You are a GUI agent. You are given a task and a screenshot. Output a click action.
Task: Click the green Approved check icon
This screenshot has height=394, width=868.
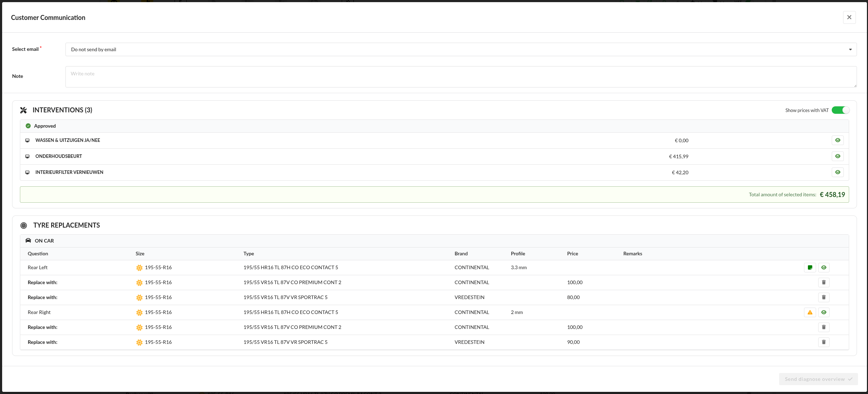28,126
